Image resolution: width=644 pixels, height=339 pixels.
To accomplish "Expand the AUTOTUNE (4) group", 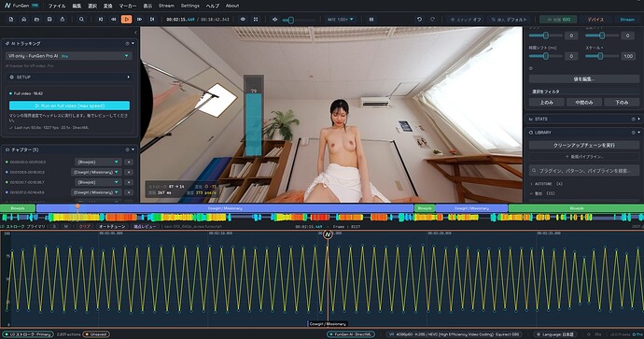I will [547, 184].
